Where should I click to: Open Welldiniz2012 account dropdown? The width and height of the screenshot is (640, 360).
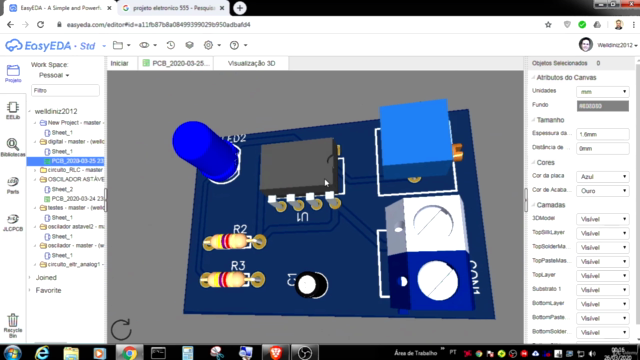coord(617,45)
